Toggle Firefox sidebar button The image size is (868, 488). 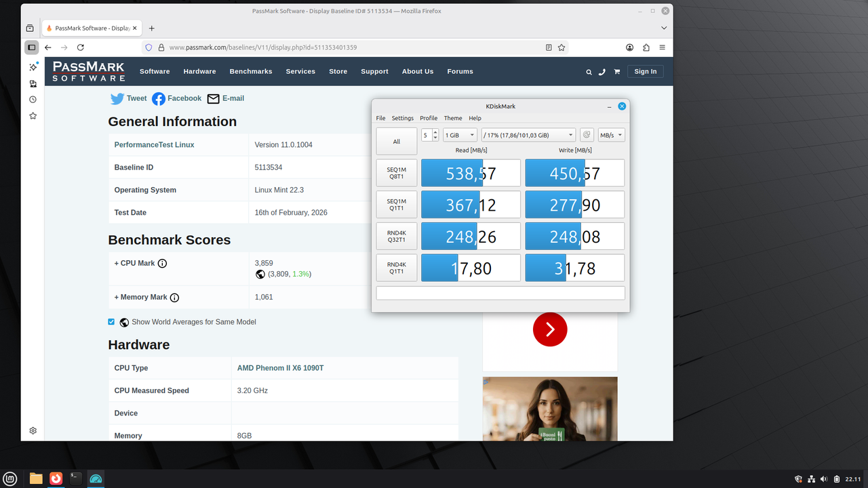pos(31,47)
